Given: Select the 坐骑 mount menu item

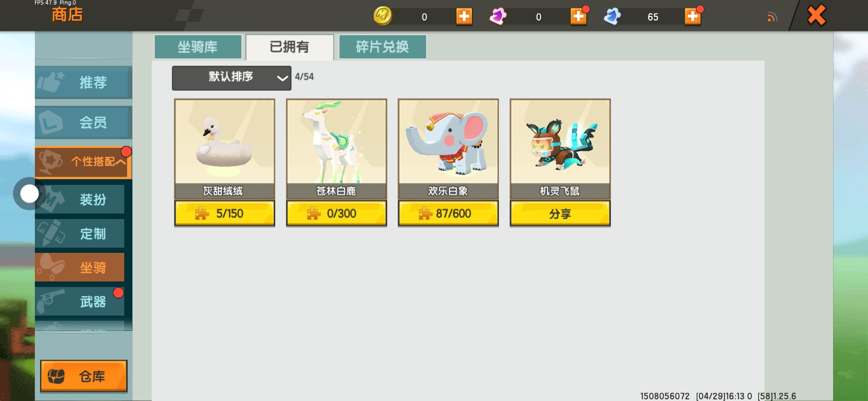Looking at the screenshot, I should [80, 267].
